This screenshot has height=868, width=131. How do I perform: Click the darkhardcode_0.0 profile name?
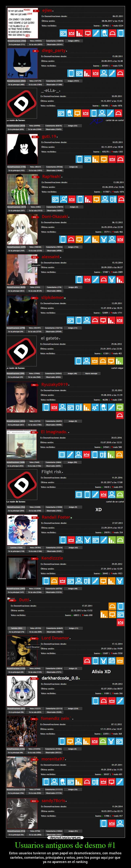pyautogui.click(x=60, y=678)
